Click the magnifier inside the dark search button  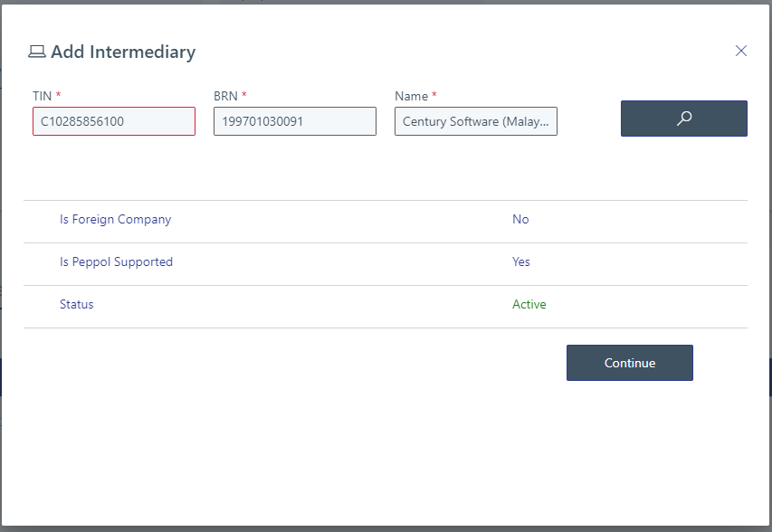click(x=684, y=118)
